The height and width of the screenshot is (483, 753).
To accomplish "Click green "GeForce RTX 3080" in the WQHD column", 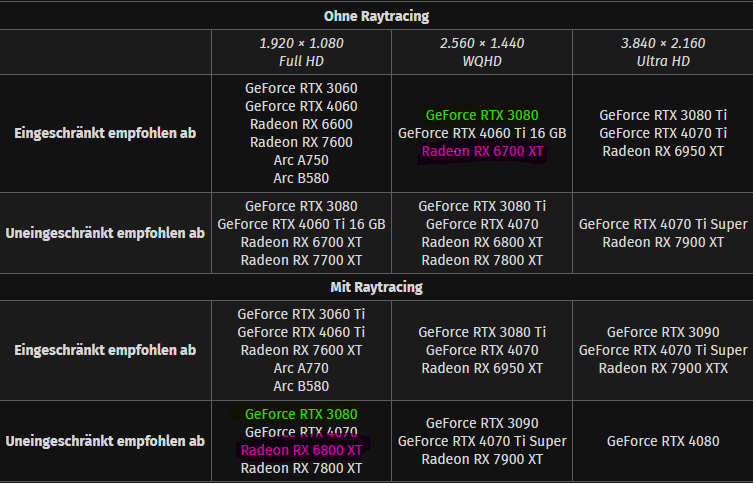I will 482,115.
